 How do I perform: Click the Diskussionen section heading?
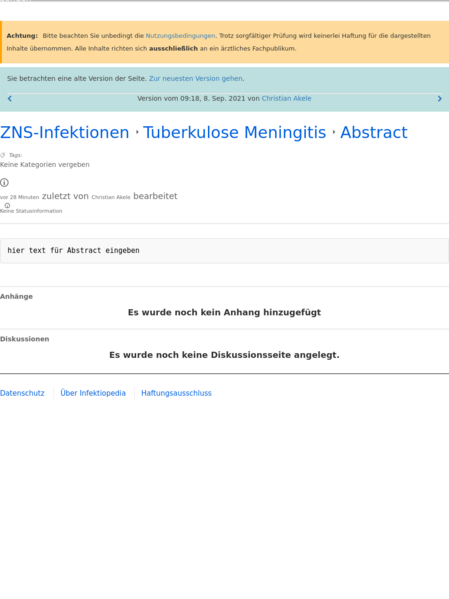(x=24, y=339)
